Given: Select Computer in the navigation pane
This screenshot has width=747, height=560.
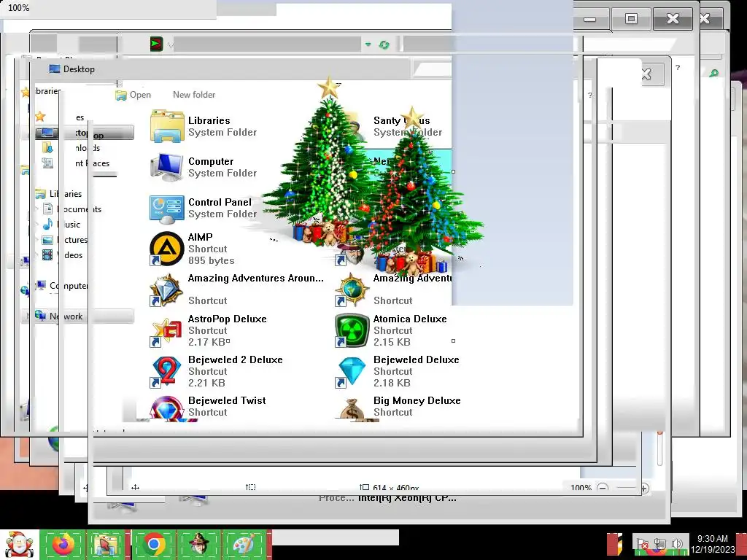Looking at the screenshot, I should pos(62,286).
